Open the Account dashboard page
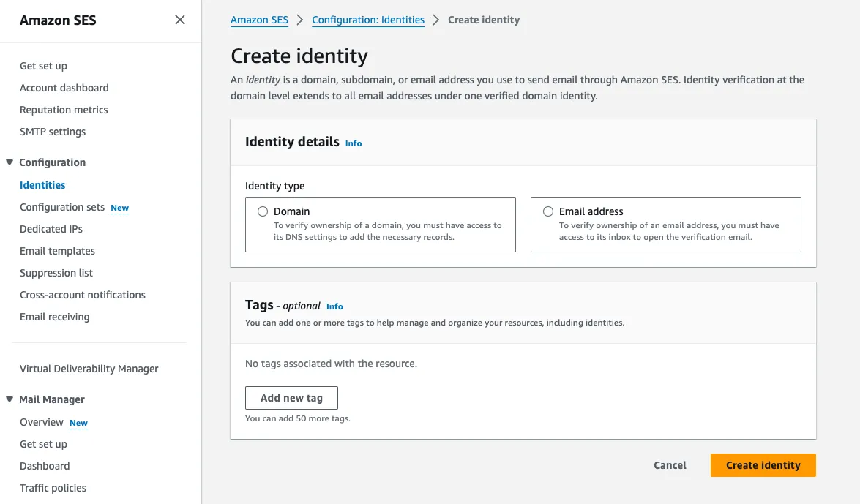This screenshot has height=504, width=860. pyautogui.click(x=64, y=88)
